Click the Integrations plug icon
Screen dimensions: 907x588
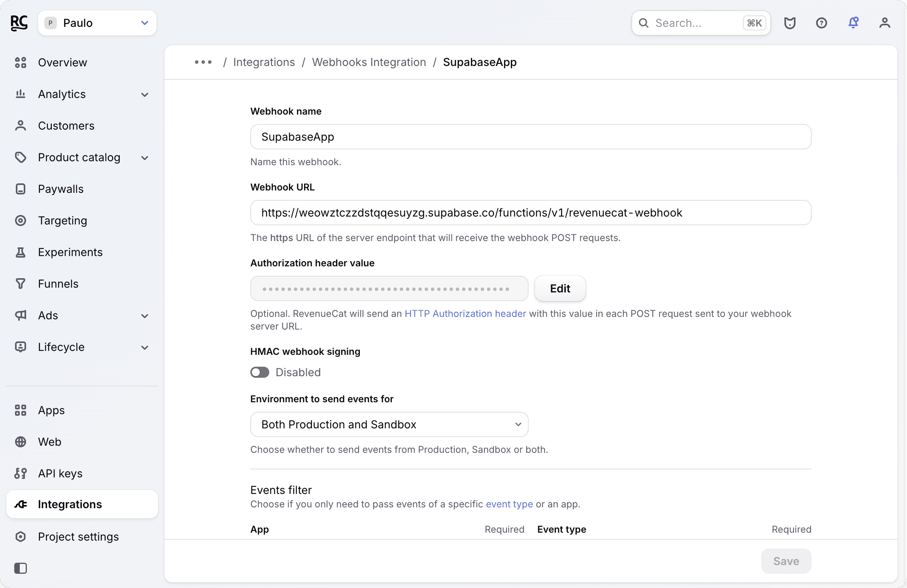click(21, 504)
